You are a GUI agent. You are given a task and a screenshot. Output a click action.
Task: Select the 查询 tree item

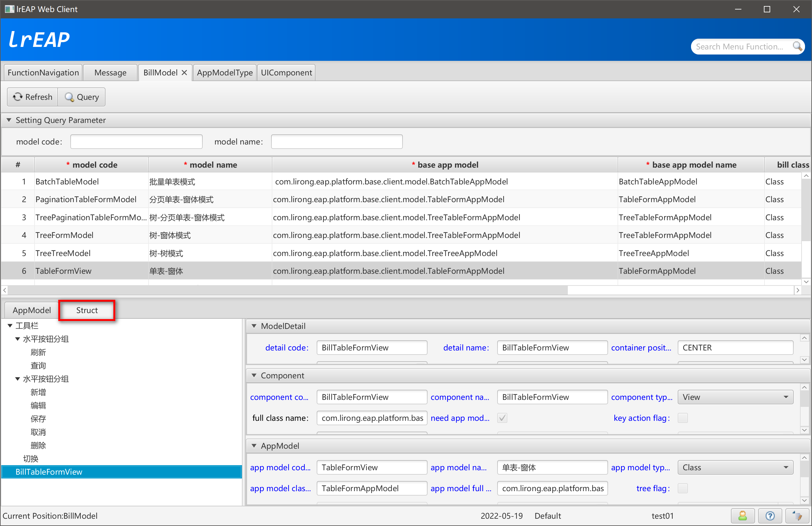point(38,365)
